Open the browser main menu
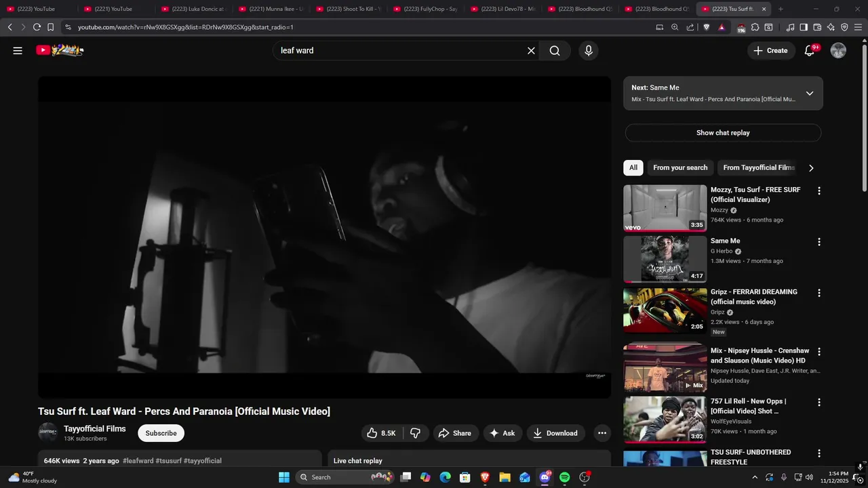The width and height of the screenshot is (868, 488). coord(859,27)
